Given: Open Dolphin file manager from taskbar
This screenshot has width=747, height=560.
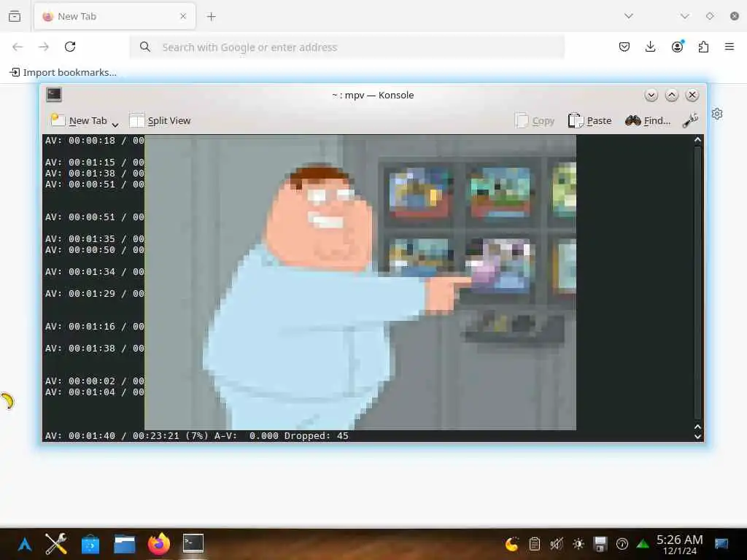Looking at the screenshot, I should pyautogui.click(x=124, y=544).
